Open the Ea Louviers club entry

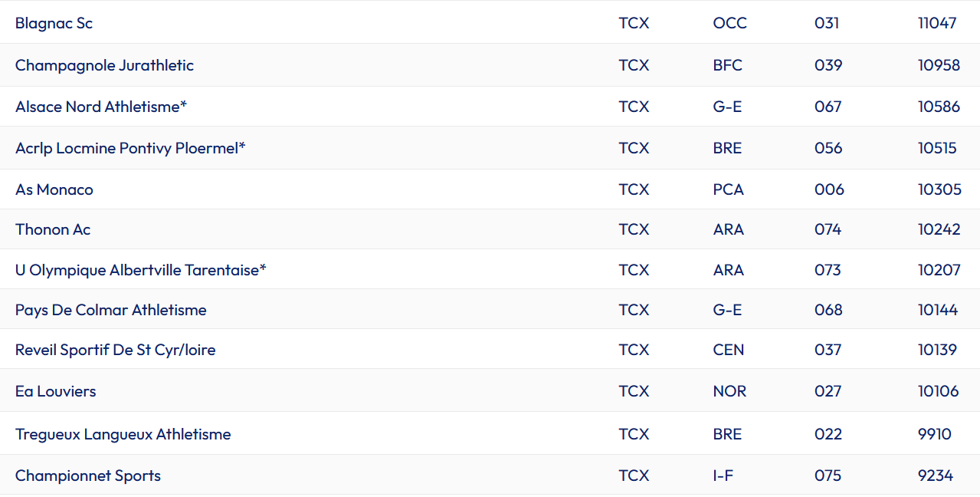tap(56, 391)
